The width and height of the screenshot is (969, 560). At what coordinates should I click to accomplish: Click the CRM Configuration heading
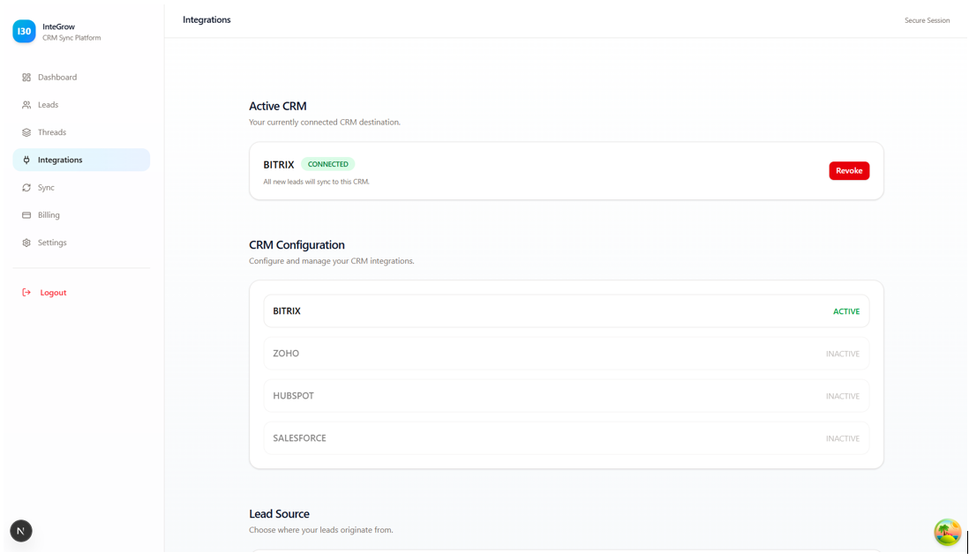coord(297,245)
